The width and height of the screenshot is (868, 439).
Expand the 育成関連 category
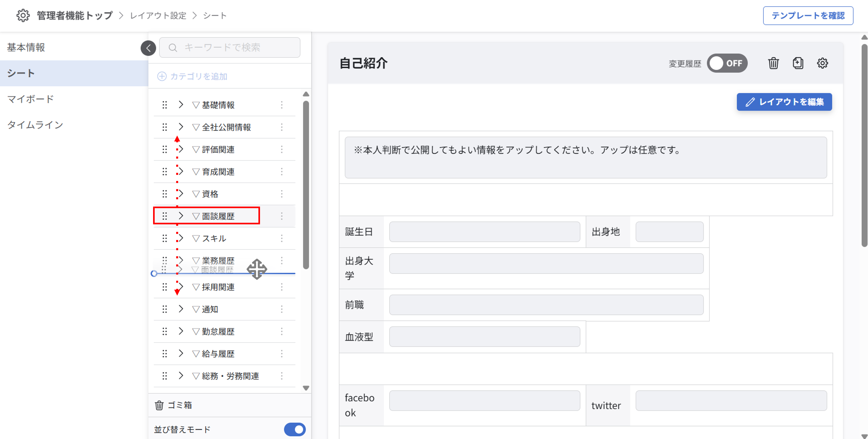pos(181,171)
